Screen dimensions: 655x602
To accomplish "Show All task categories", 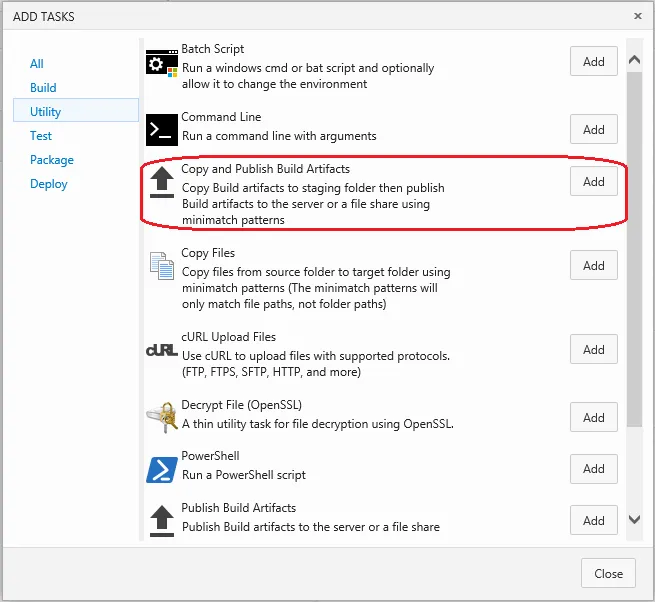I will point(37,64).
